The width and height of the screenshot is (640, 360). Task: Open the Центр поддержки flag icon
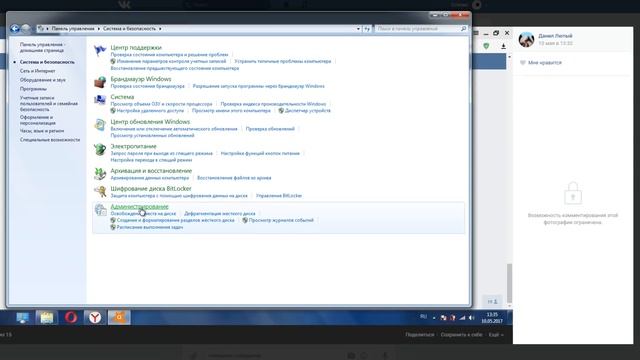point(100,51)
